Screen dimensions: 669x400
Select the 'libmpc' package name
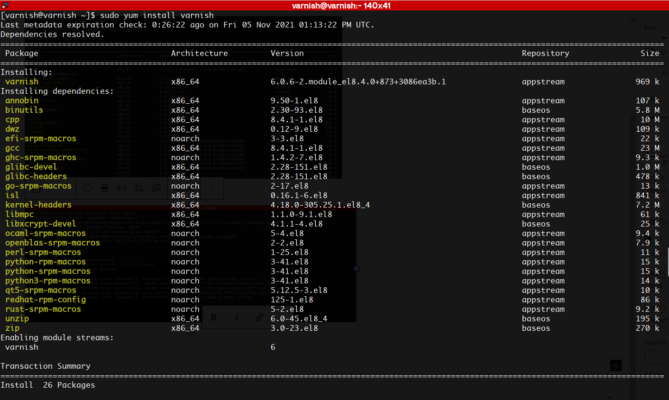(19, 214)
